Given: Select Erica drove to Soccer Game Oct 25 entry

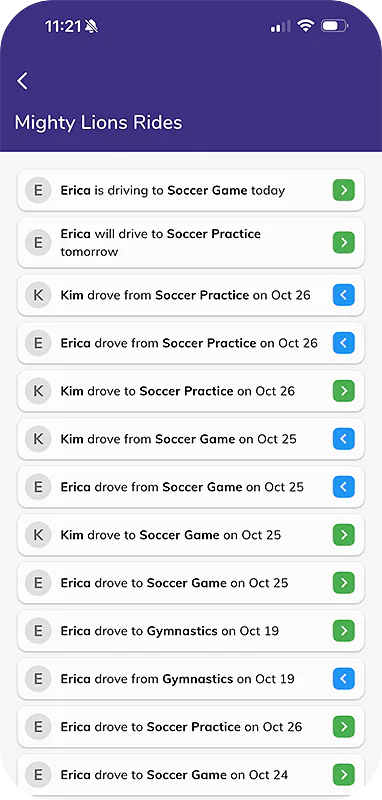Looking at the screenshot, I should (x=191, y=583).
